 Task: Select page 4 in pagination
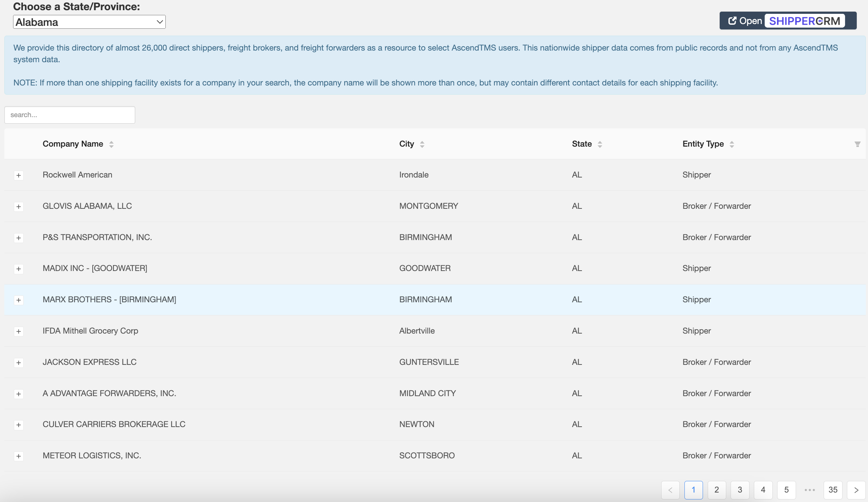coord(763,490)
